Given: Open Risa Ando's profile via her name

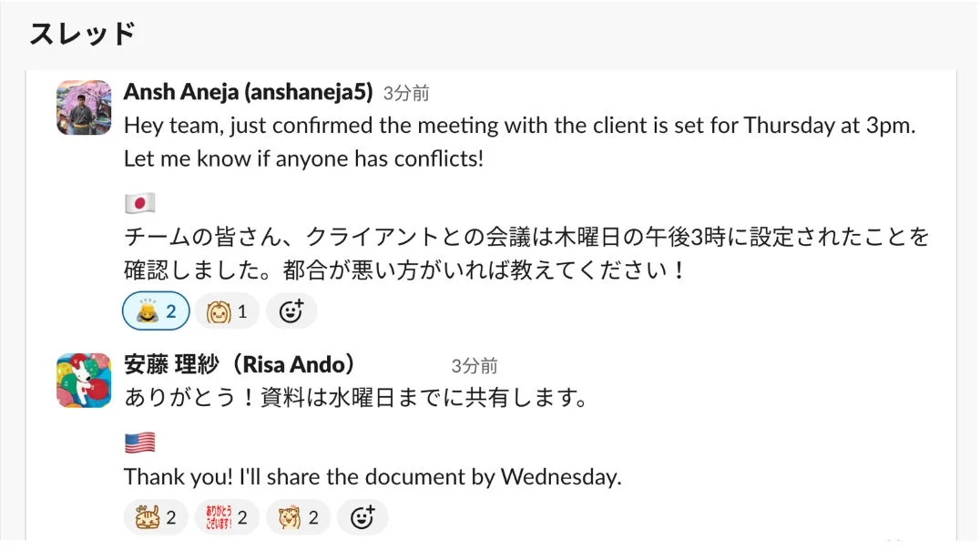Looking at the screenshot, I should [x=237, y=363].
